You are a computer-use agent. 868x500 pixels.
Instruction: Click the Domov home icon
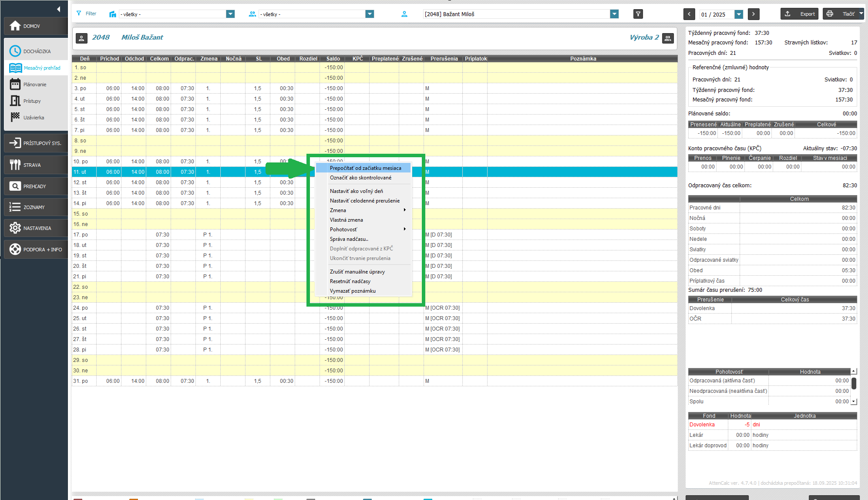point(15,26)
